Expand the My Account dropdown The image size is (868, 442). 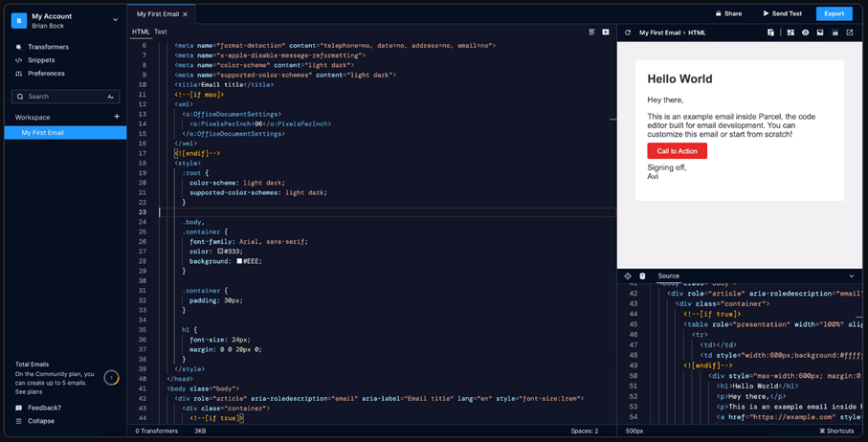[x=115, y=19]
